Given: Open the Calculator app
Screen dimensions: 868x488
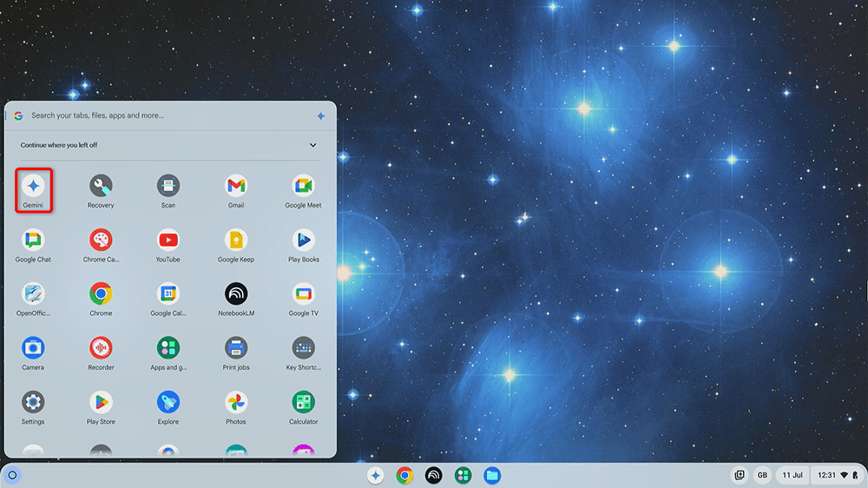Looking at the screenshot, I should pos(303,408).
